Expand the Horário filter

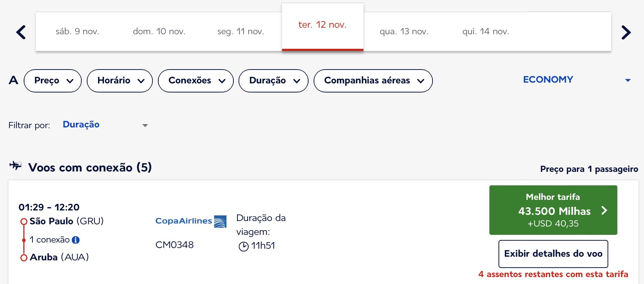pos(120,81)
